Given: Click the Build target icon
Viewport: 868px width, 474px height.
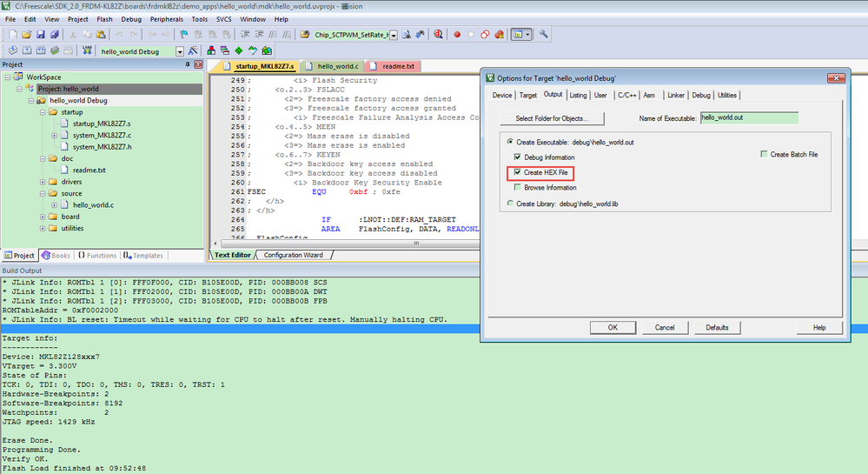Looking at the screenshot, I should point(27,51).
